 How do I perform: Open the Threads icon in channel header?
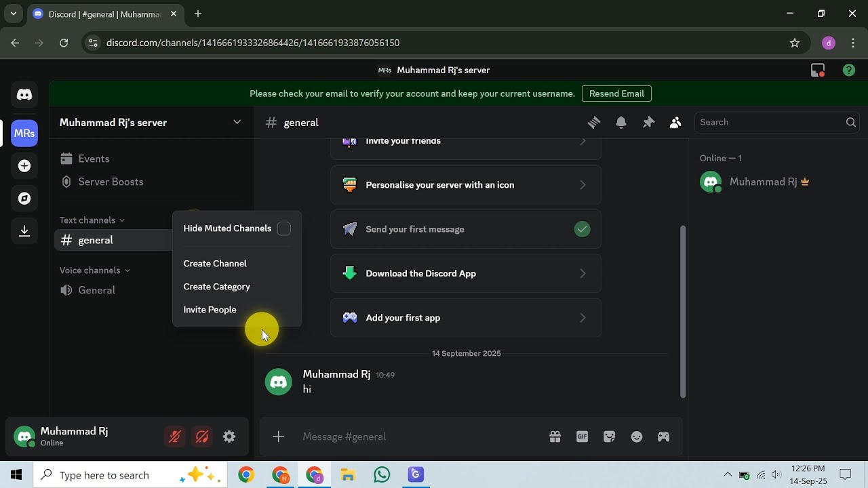(x=594, y=122)
